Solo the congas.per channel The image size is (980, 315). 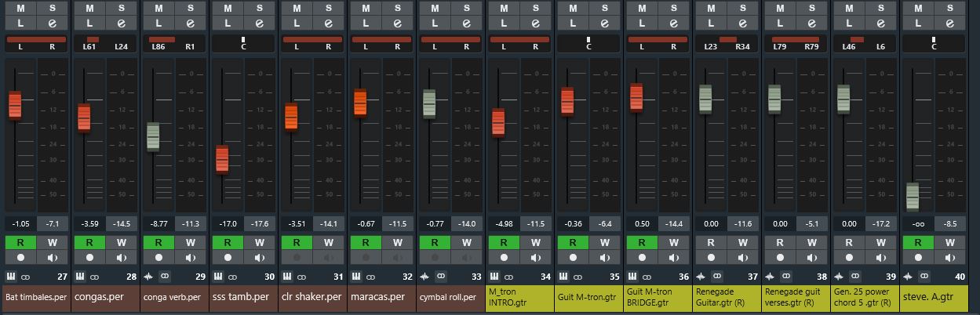(x=121, y=8)
